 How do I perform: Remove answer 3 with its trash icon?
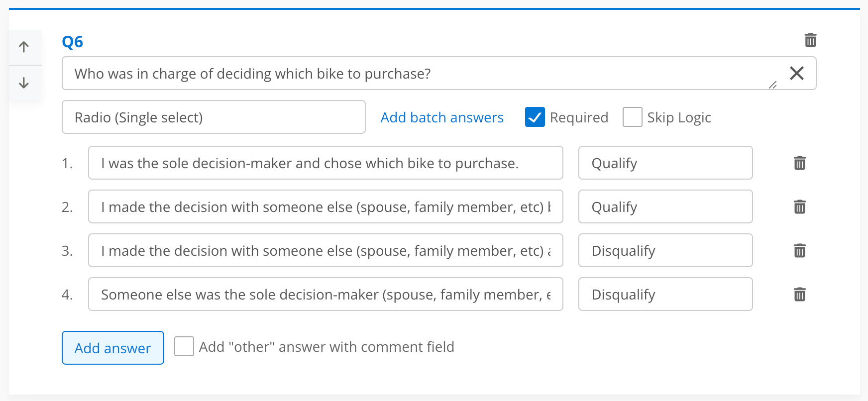click(800, 250)
